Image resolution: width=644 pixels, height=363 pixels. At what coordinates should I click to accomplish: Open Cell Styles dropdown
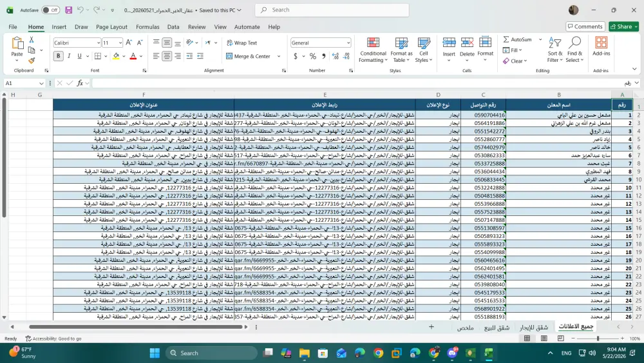tap(424, 50)
